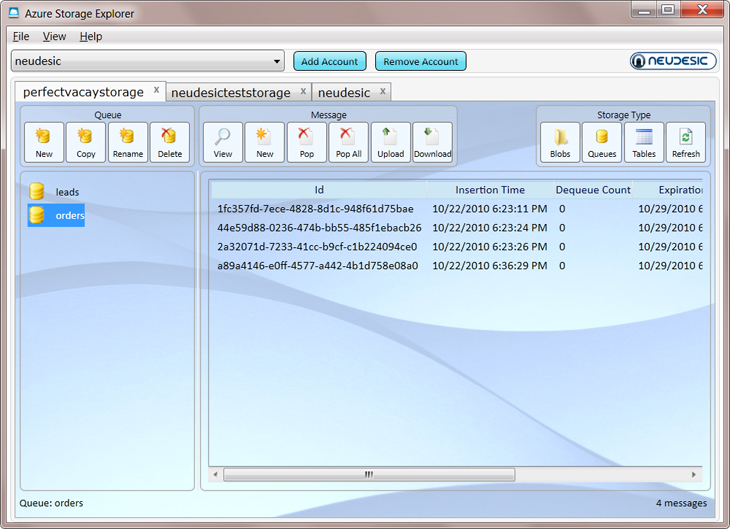View the selected message
The width and height of the screenshot is (730, 529).
coord(223,142)
